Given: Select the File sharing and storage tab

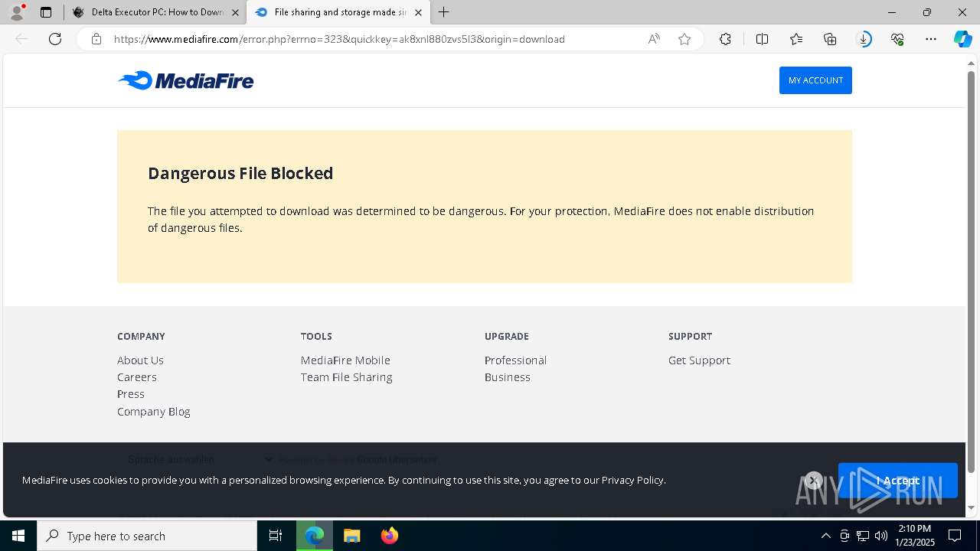Looking at the screenshot, I should [338, 12].
